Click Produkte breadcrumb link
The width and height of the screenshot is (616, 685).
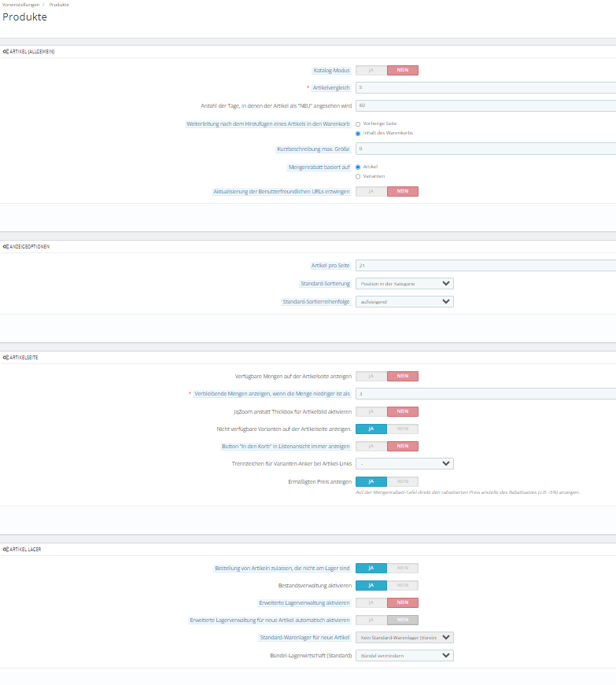(59, 5)
